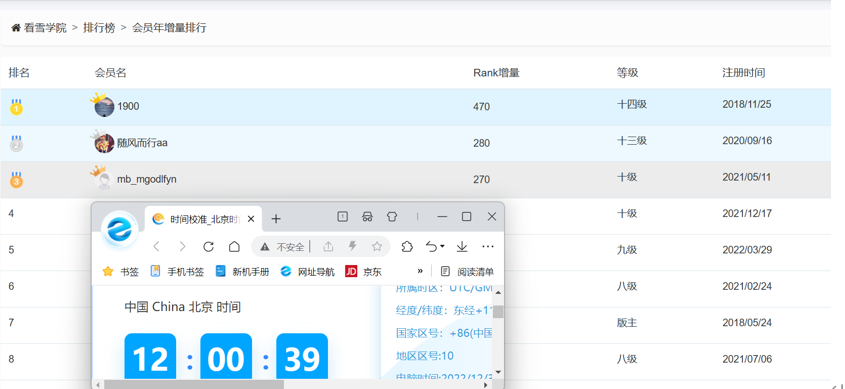Viewport: 845px width, 389px height.
Task: Maximize the time browser window
Action: (x=467, y=217)
